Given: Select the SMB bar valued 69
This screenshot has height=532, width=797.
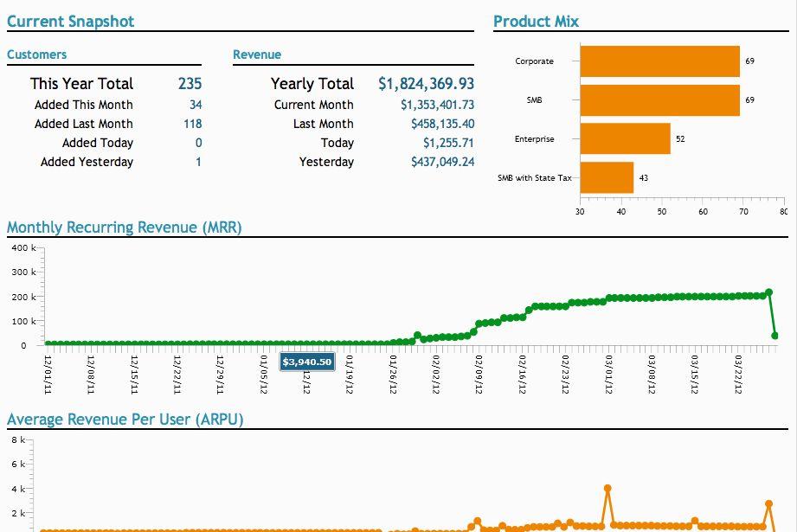Looking at the screenshot, I should click(x=659, y=100).
